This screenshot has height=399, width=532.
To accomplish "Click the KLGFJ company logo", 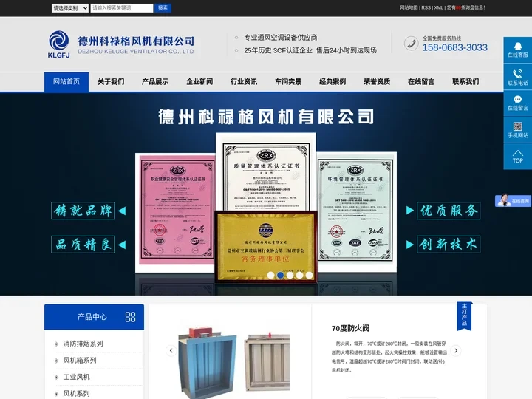I will pos(58,44).
